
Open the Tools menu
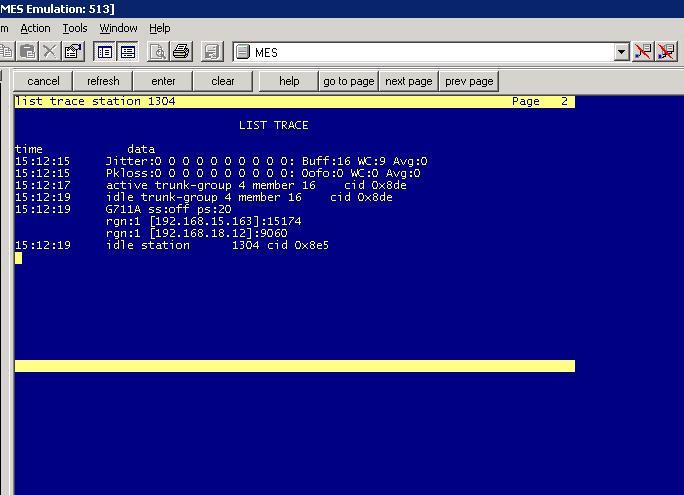point(75,28)
